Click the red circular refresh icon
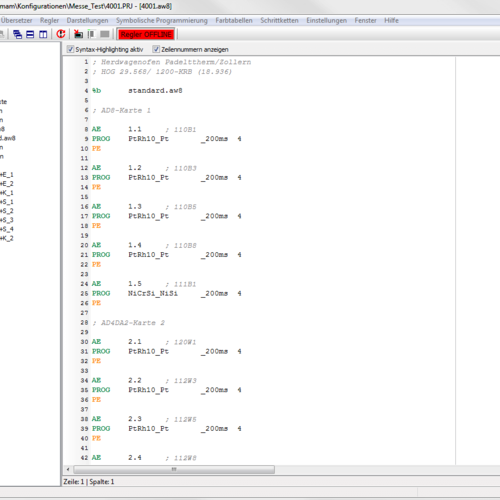 click(x=61, y=34)
